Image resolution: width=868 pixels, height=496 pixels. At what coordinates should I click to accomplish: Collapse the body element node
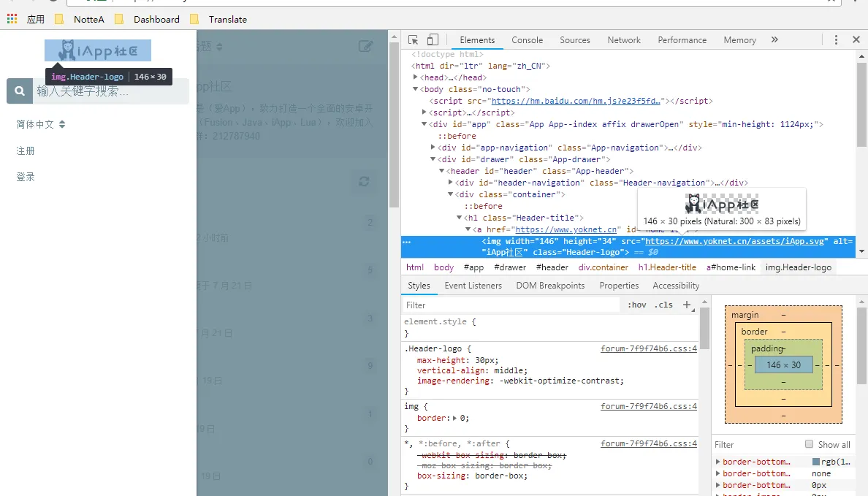[415, 89]
